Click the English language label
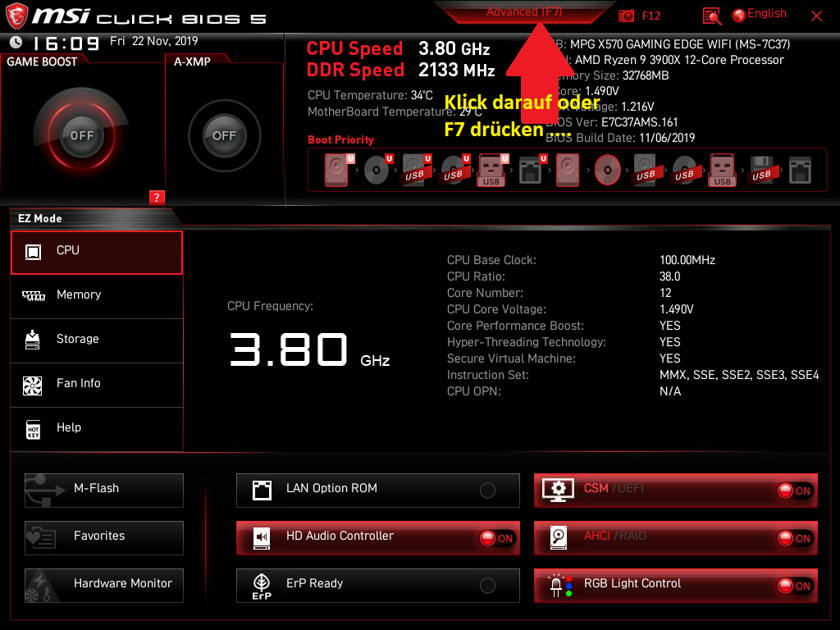This screenshot has width=840, height=630. click(x=767, y=13)
